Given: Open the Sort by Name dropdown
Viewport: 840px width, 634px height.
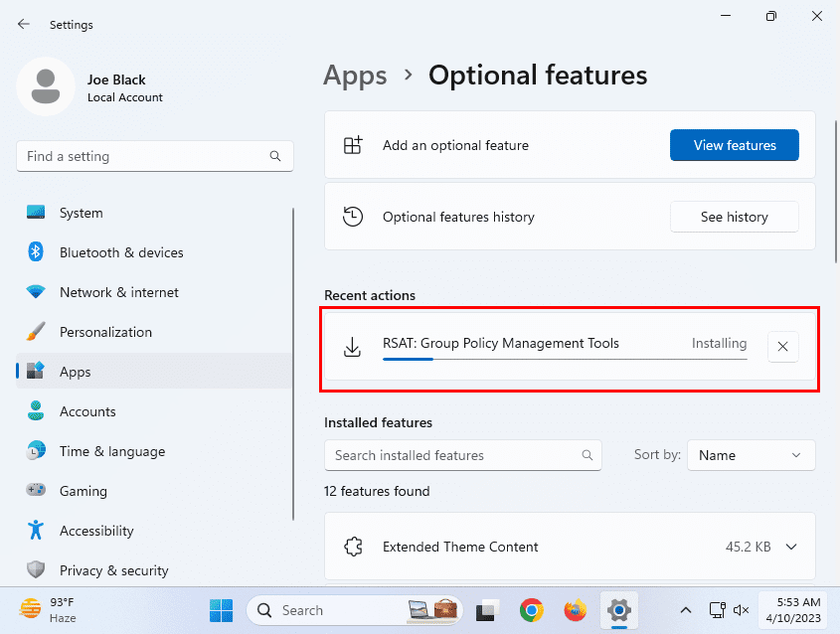Looking at the screenshot, I should click(x=751, y=455).
